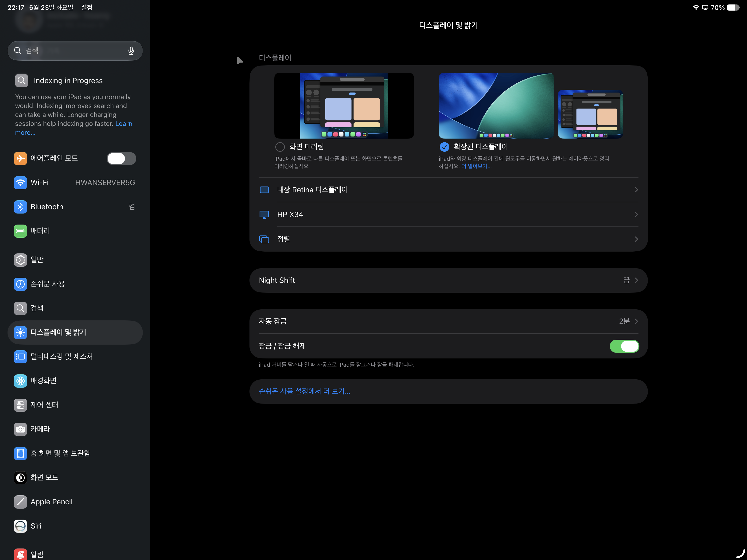Select the 디스플레이 및 밝기 sun icon
This screenshot has height=560, width=747.
(x=20, y=332)
